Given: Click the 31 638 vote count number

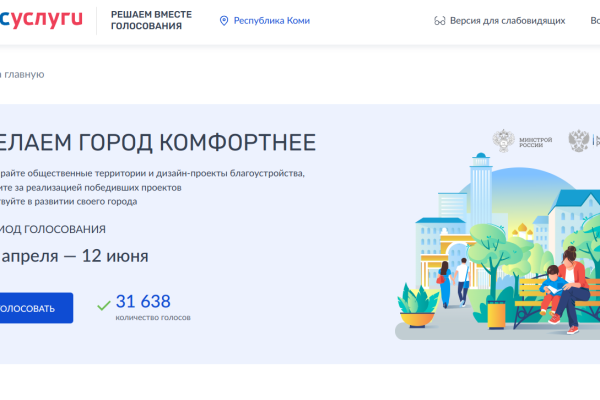Looking at the screenshot, I should pyautogui.click(x=143, y=301).
